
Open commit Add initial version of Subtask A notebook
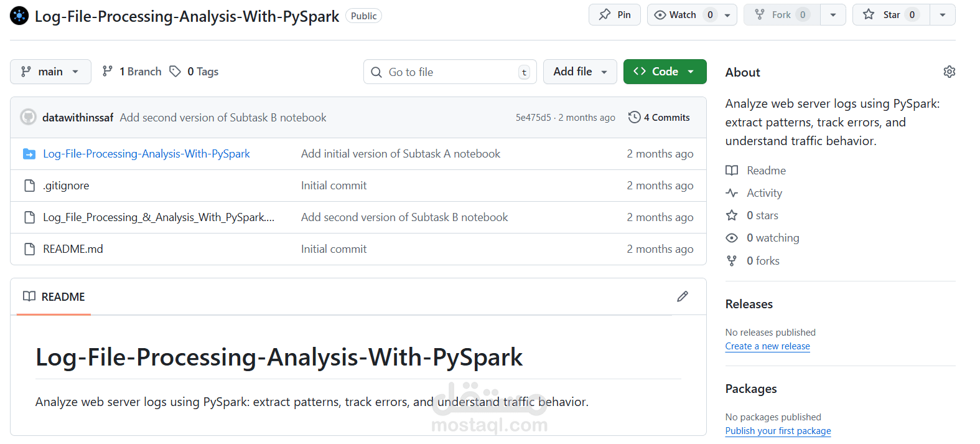coord(401,154)
